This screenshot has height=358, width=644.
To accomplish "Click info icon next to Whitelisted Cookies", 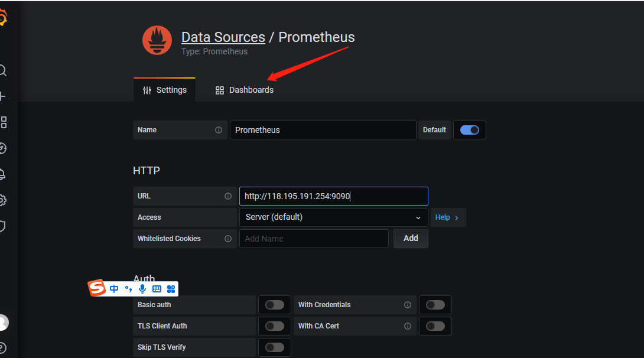I will click(228, 239).
